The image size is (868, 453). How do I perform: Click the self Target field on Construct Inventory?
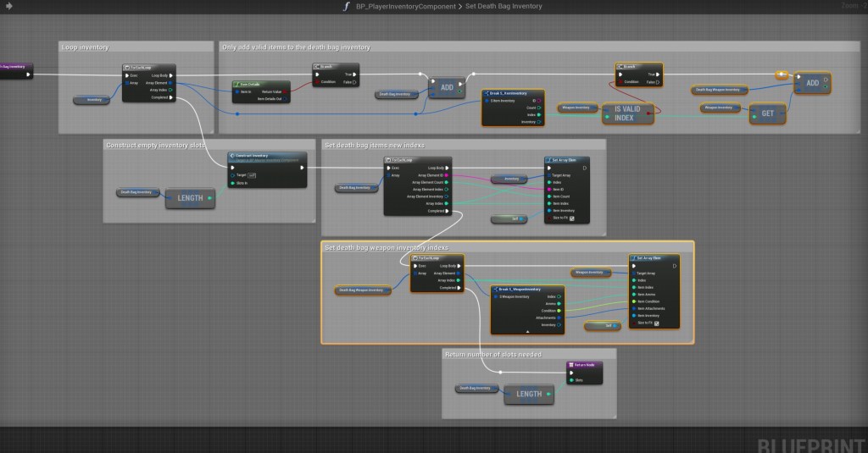pos(252,174)
